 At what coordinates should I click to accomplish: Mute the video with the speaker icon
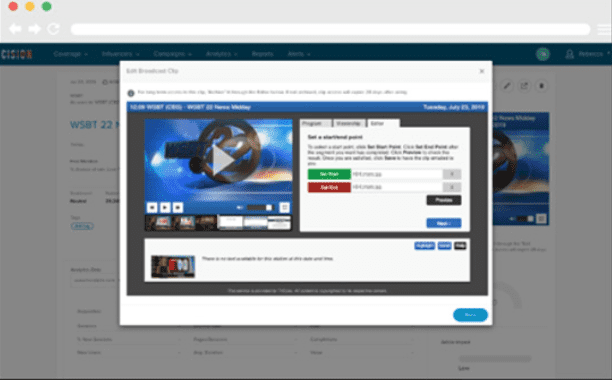tap(240, 208)
